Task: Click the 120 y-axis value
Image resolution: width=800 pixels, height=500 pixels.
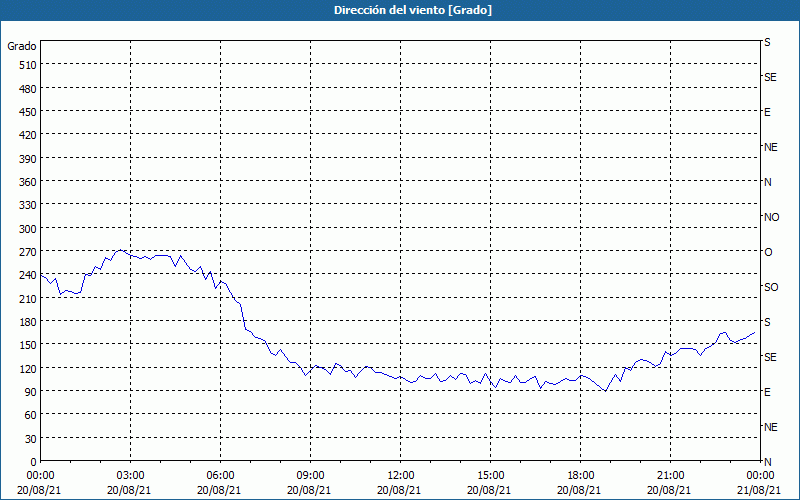Action: click(x=28, y=369)
